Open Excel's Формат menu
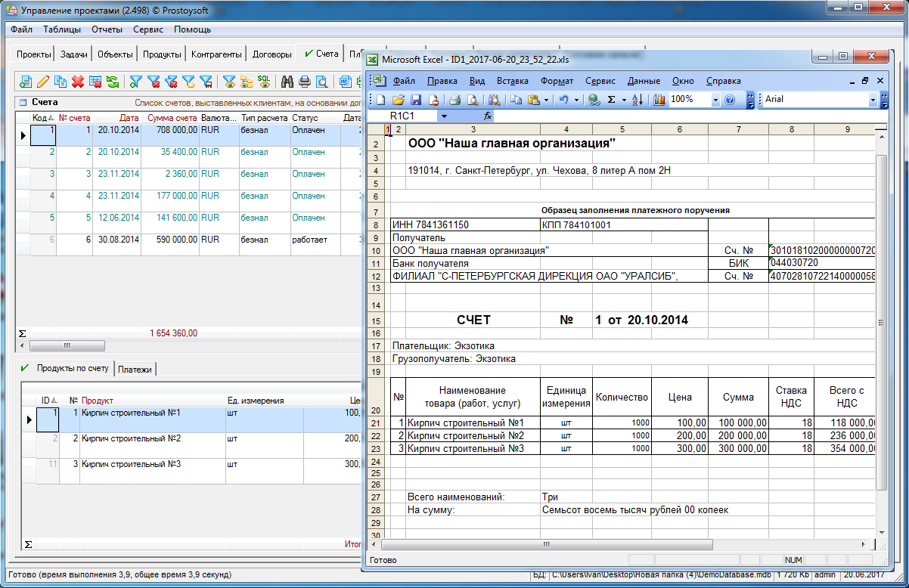Screen dimensions: 909x588 (557, 81)
